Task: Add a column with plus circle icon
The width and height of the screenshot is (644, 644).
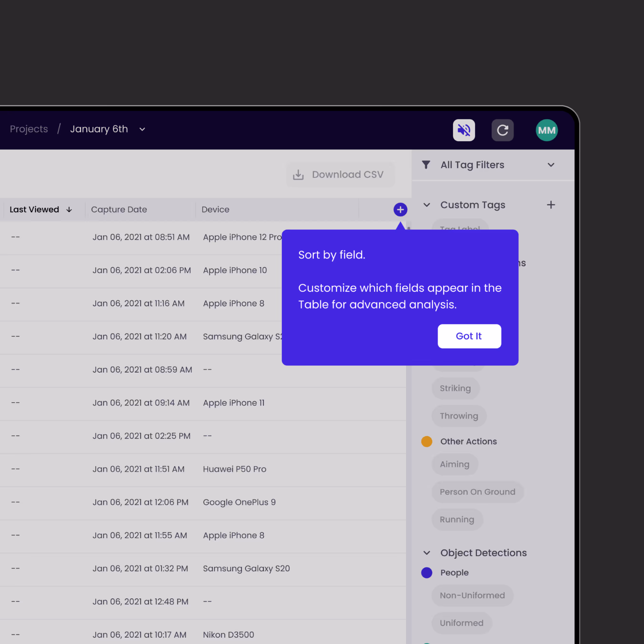Action: click(x=400, y=209)
